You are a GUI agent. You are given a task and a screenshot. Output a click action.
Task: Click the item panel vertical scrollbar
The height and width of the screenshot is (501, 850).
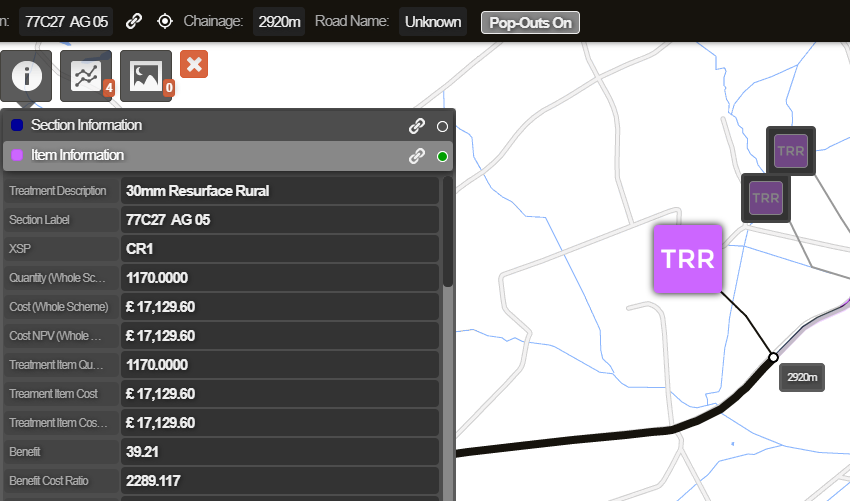448,232
